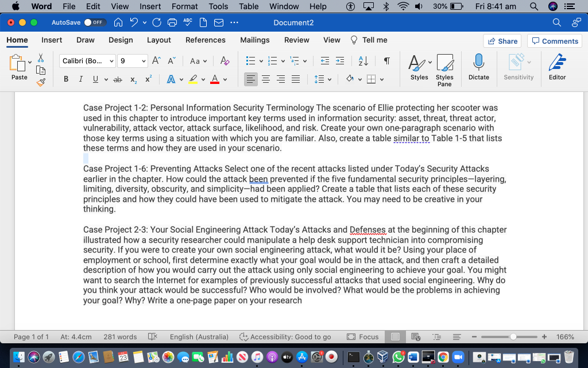The width and height of the screenshot is (588, 368).
Task: Click the Styles Pane icon
Action: tap(445, 67)
